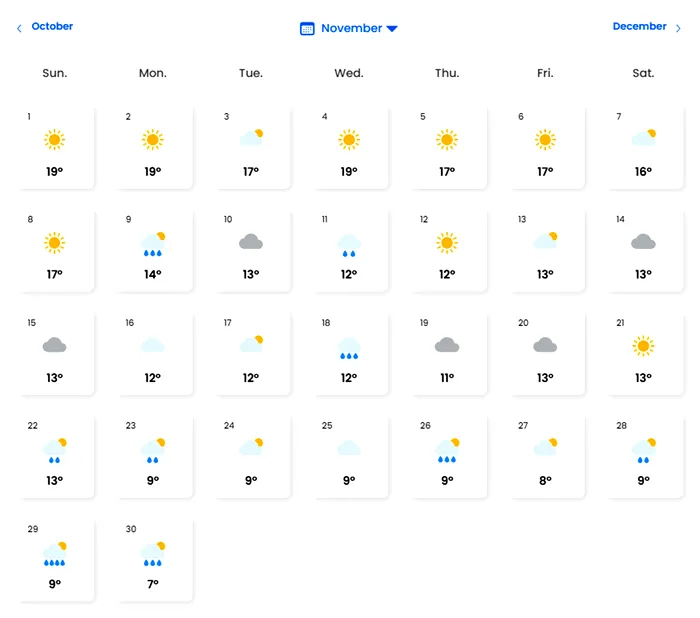
Task: Click the gray cloud icon on November 10
Action: (x=251, y=242)
